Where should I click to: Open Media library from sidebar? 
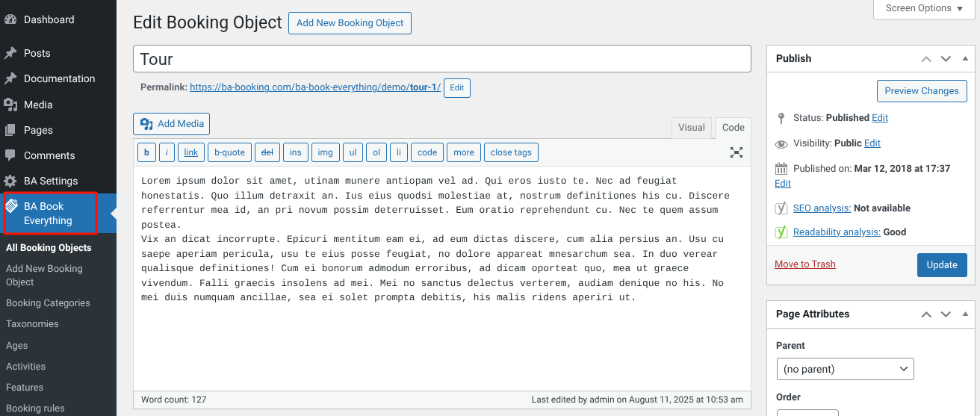tap(37, 105)
